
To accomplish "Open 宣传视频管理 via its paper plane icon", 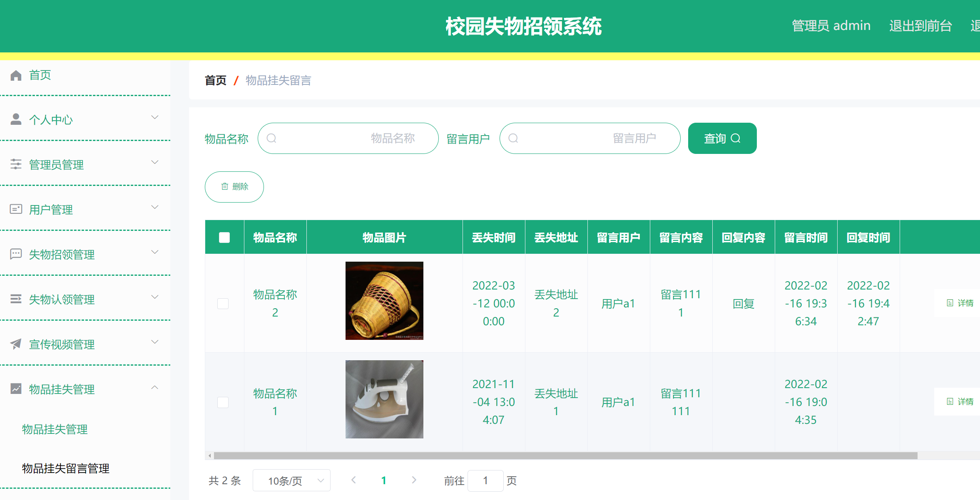I will click(x=16, y=344).
